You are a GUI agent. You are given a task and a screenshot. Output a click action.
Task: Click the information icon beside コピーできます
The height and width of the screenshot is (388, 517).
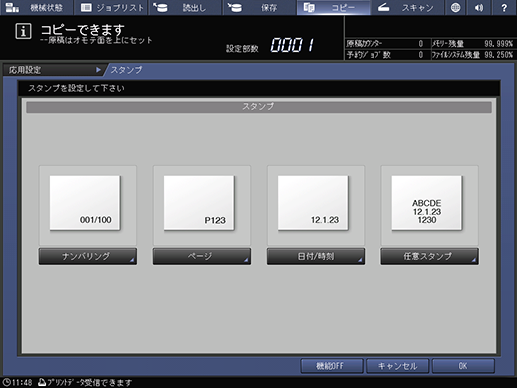point(23,31)
